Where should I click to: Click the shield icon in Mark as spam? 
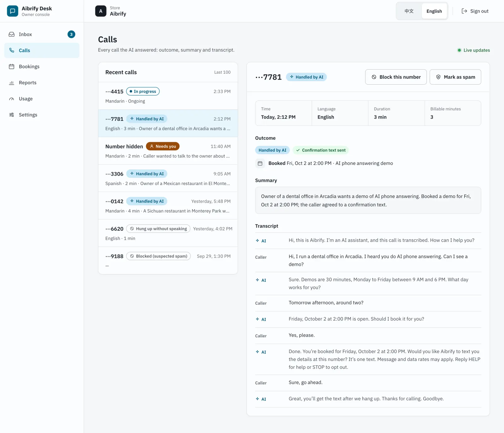pos(438,77)
